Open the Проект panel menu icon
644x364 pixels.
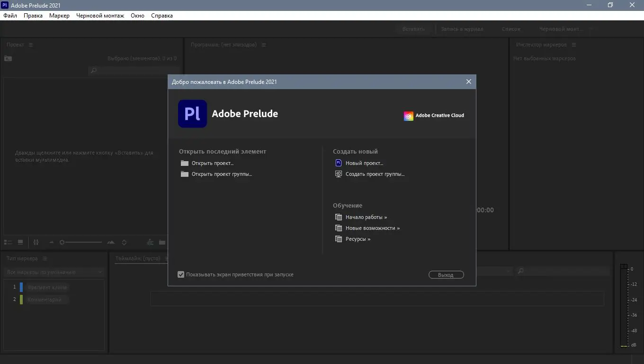(x=31, y=45)
